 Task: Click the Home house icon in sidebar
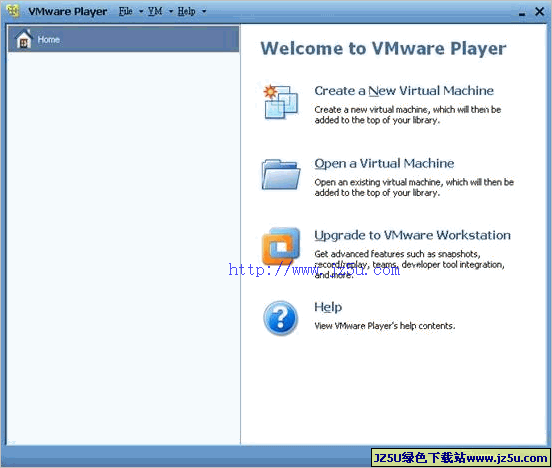(24, 39)
